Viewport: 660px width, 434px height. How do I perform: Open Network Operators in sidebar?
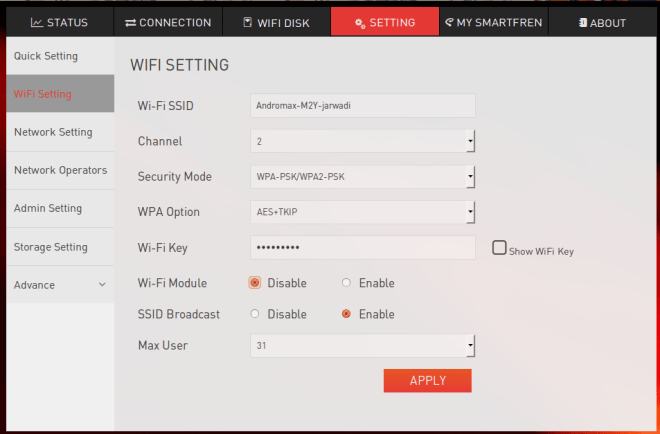(60, 170)
